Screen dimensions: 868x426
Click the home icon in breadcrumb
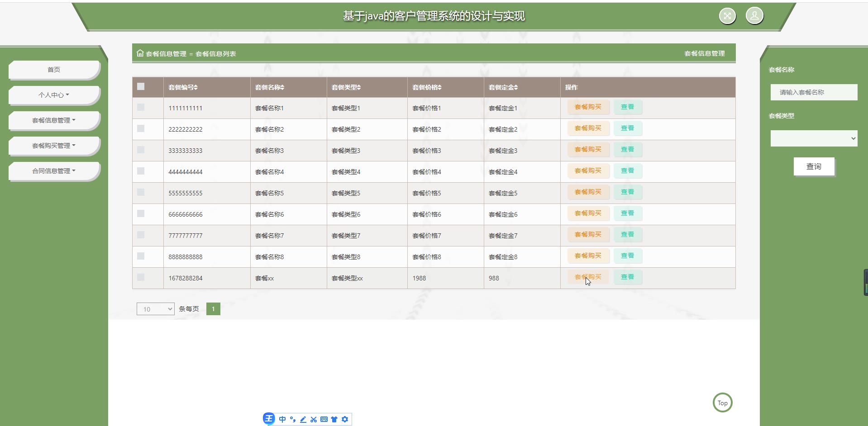pyautogui.click(x=140, y=53)
